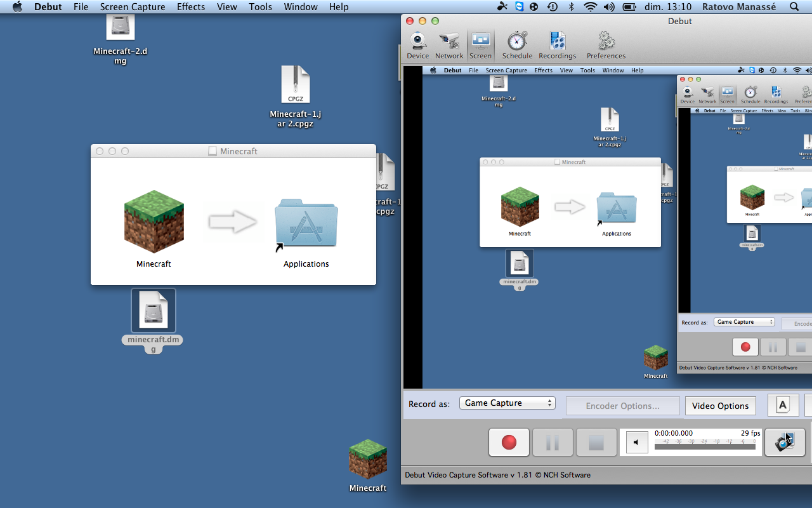This screenshot has height=508, width=812.
Task: Open the Effects menu
Action: pyautogui.click(x=191, y=7)
